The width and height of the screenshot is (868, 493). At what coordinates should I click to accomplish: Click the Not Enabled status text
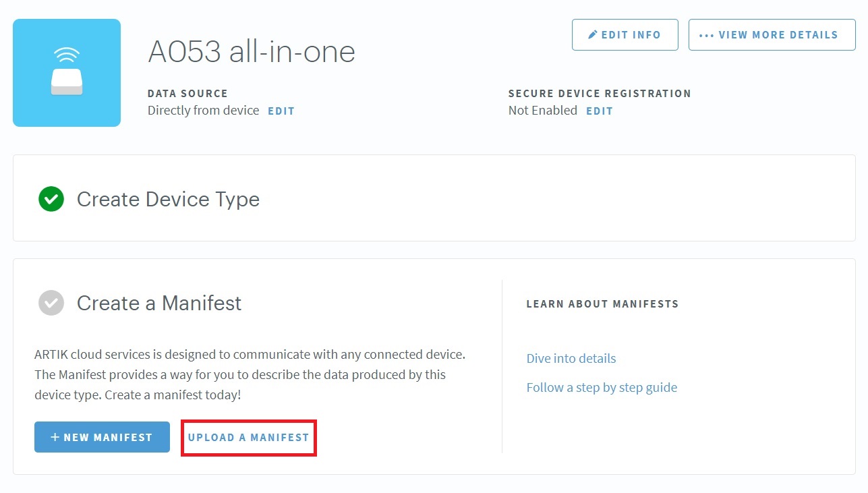point(543,111)
